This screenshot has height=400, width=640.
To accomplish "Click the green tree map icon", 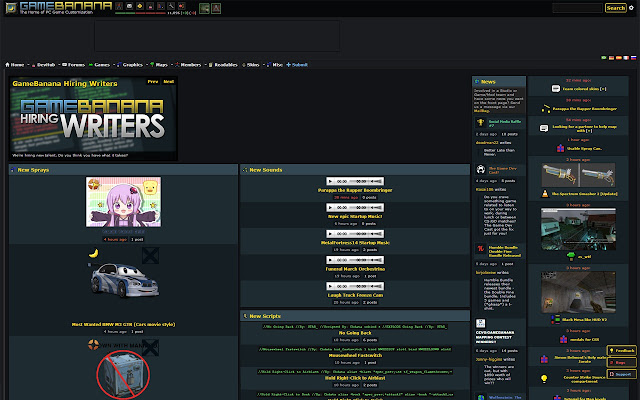I will point(571,256).
